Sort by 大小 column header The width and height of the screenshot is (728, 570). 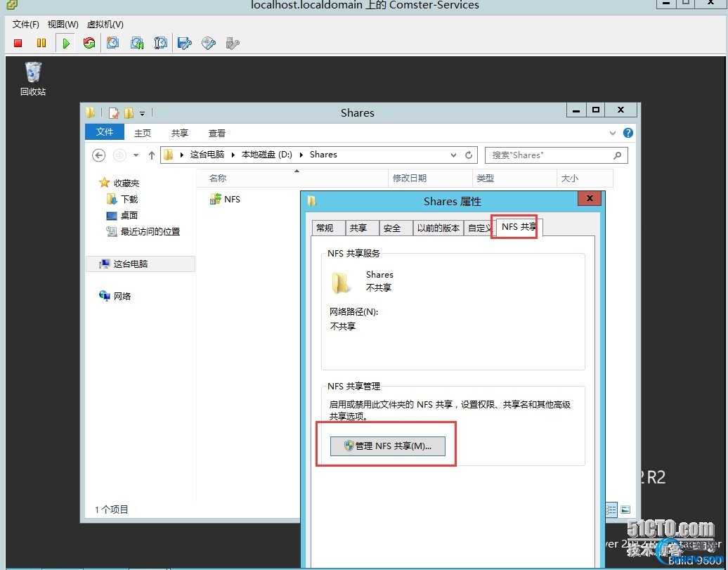tap(585, 178)
